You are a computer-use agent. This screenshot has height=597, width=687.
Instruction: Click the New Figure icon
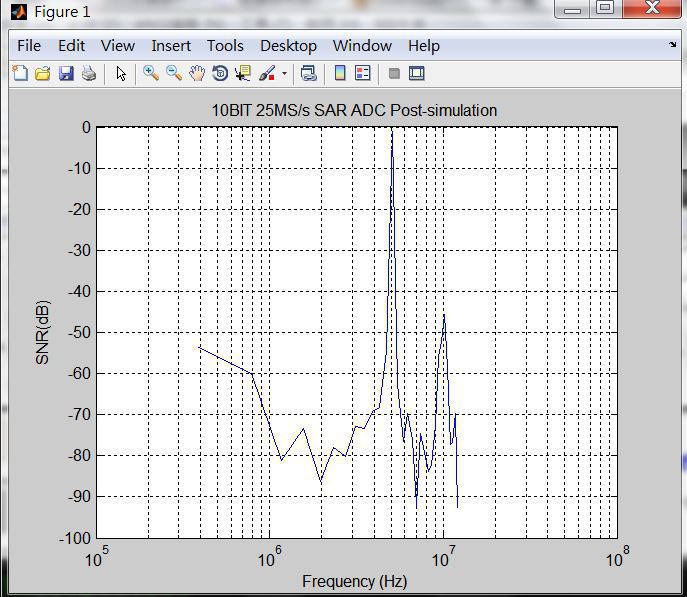(20, 73)
